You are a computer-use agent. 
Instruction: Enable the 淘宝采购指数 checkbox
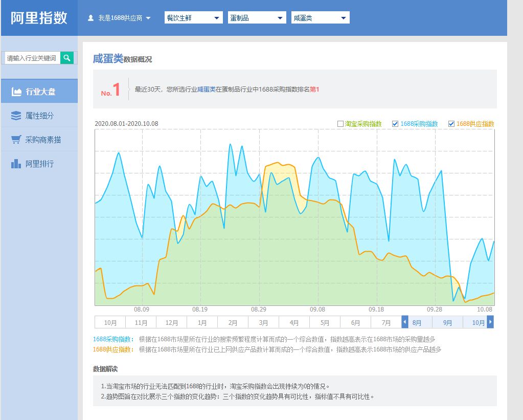340,123
